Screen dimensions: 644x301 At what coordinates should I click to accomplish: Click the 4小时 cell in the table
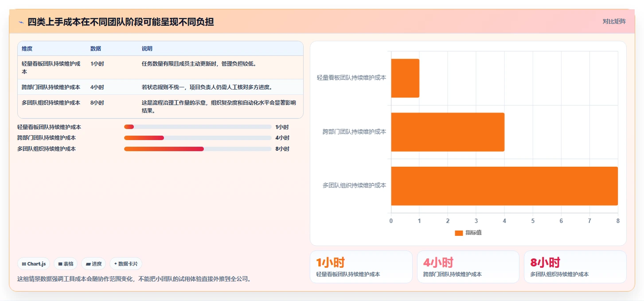[97, 87]
